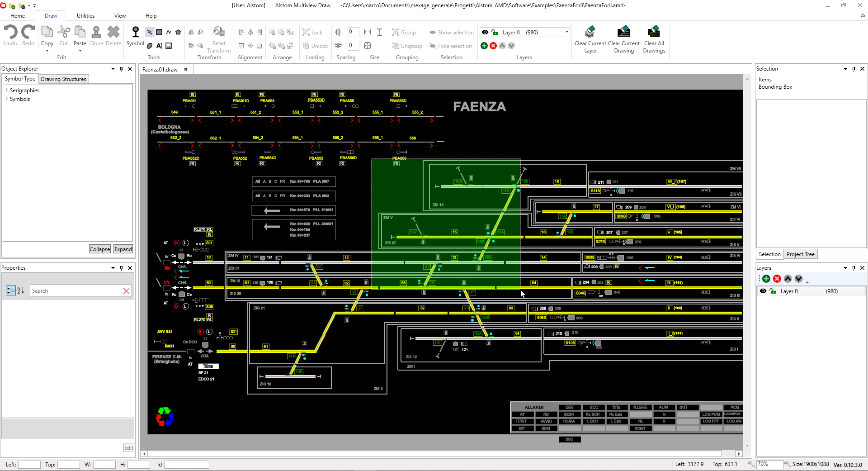Select the polygon drawing tool
Screen dimensions: 868x471
coord(178,32)
